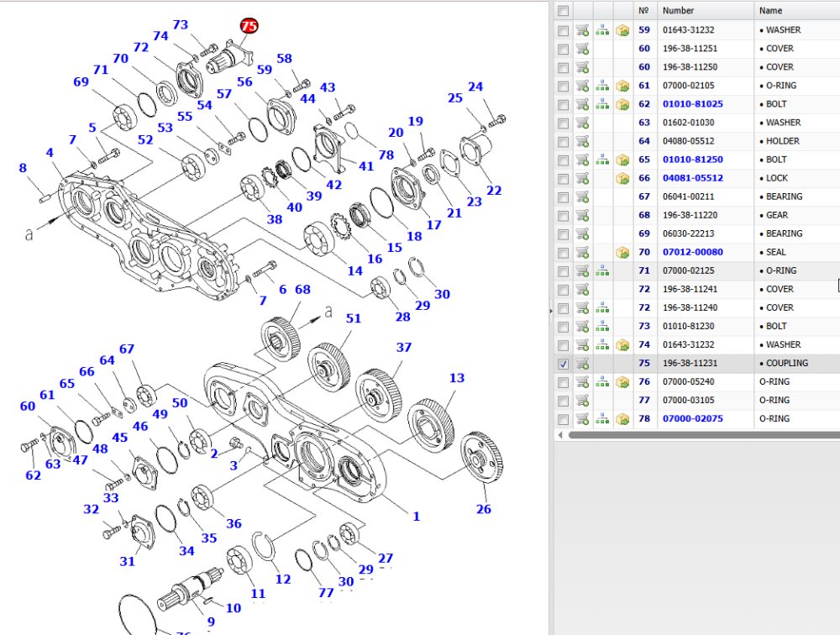Check the box for BEARING 06030-22213
The height and width of the screenshot is (635, 840).
pos(563,234)
